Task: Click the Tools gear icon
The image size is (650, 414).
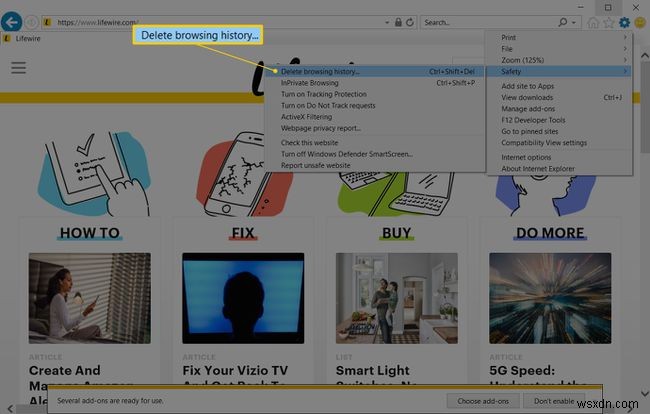Action: (x=624, y=22)
